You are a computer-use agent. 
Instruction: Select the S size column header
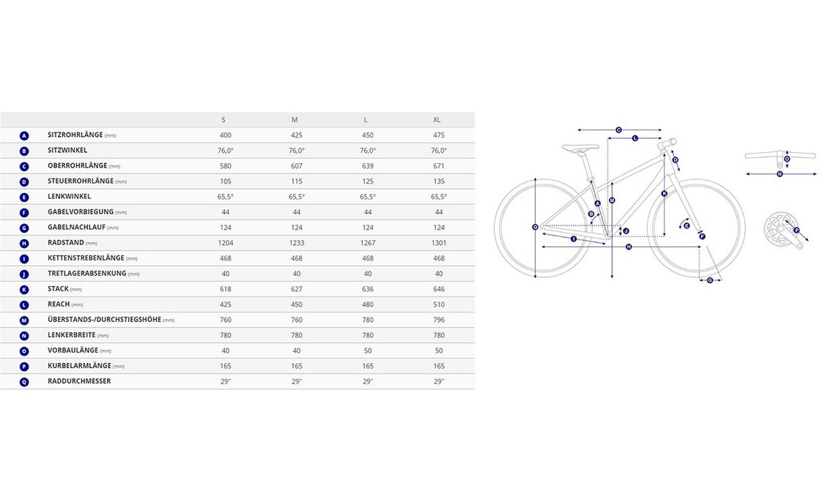223,119
